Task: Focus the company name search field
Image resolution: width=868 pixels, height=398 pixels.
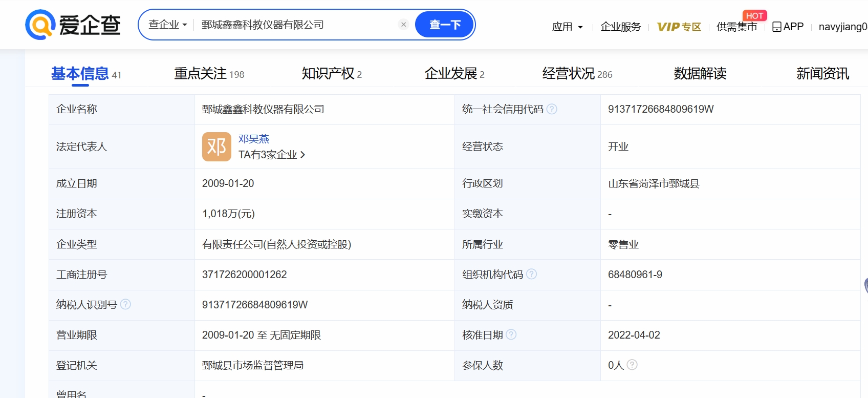Action: pos(297,25)
